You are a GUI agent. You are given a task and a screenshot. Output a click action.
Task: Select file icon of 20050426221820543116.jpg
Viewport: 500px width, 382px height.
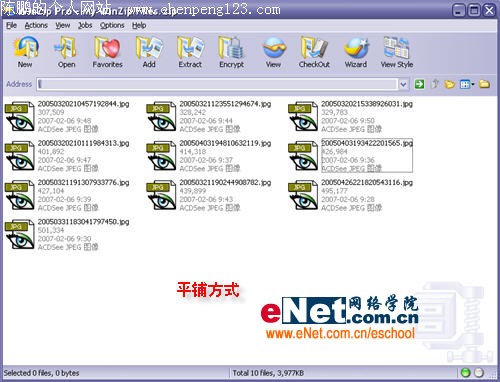click(303, 195)
